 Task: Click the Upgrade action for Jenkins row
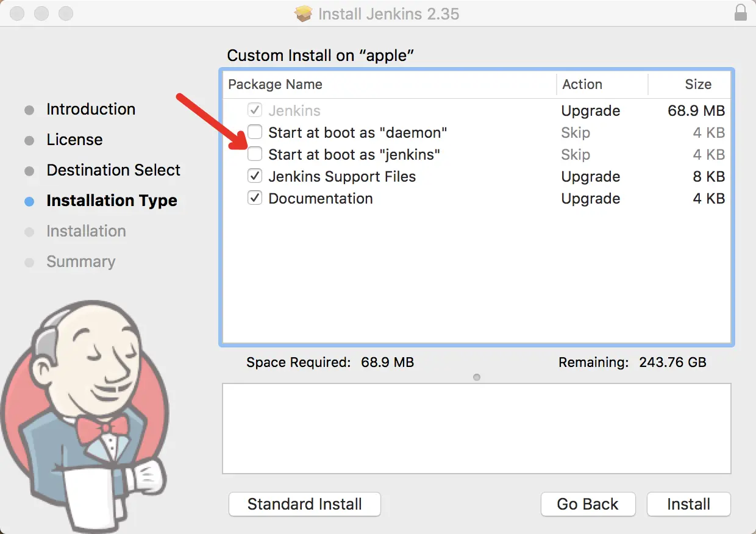click(x=591, y=111)
